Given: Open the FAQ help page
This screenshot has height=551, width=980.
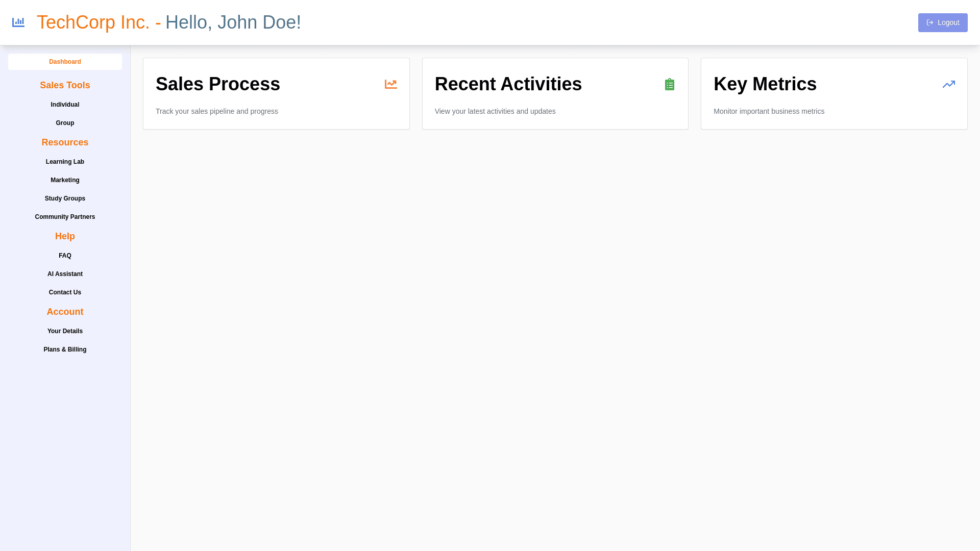Looking at the screenshot, I should click(x=65, y=256).
